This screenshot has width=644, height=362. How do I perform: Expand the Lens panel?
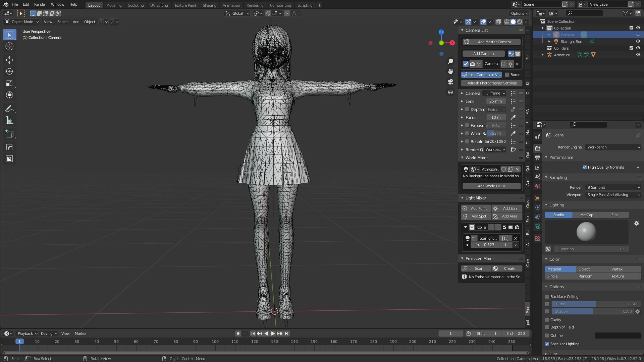pos(462,101)
